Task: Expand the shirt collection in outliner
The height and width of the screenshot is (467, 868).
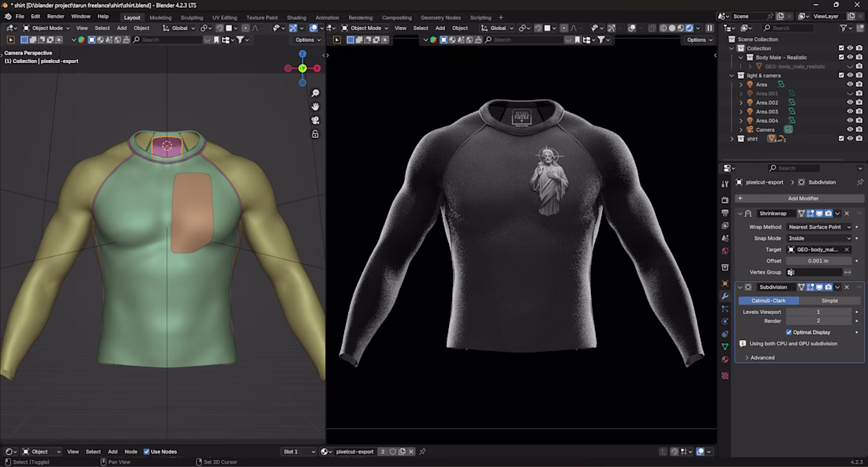Action: (732, 139)
